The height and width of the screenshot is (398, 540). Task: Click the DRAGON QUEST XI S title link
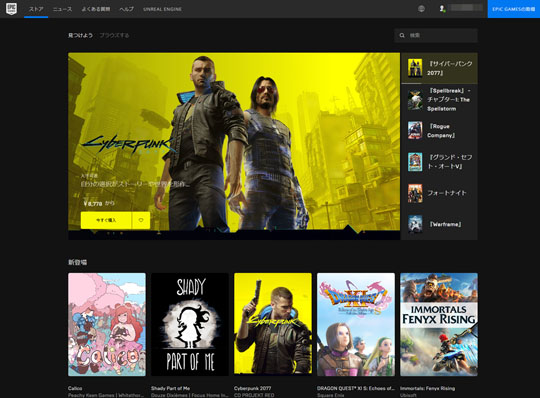tap(356, 388)
